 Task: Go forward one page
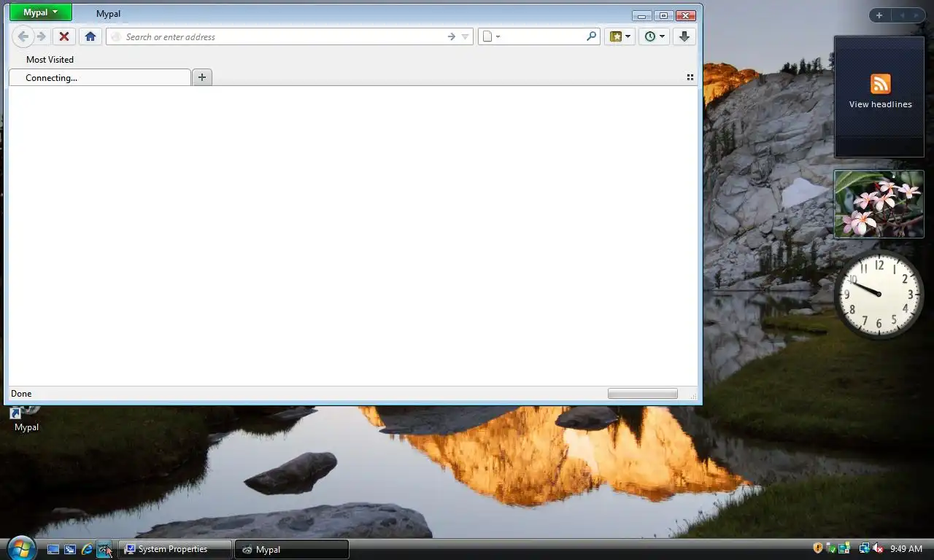[42, 36]
